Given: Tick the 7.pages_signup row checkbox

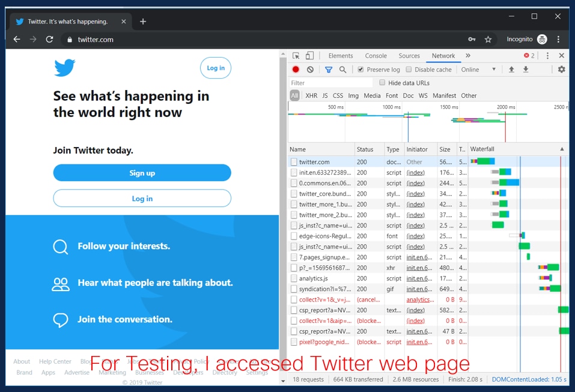Looking at the screenshot, I should pyautogui.click(x=294, y=257).
